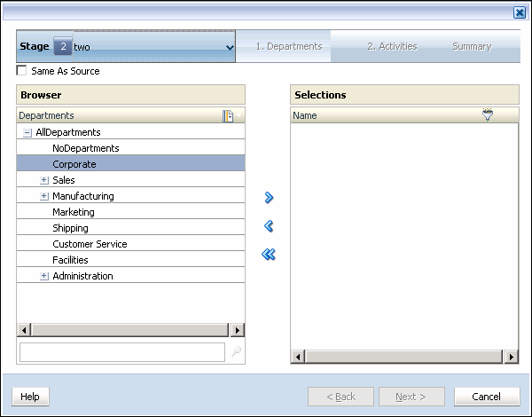This screenshot has height=417, width=532.
Task: Select the Sales row text
Action: coord(64,180)
